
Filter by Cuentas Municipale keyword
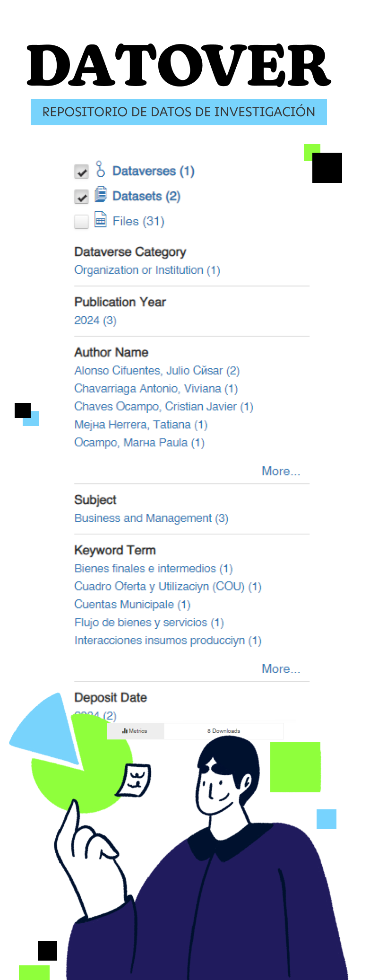tap(132, 605)
